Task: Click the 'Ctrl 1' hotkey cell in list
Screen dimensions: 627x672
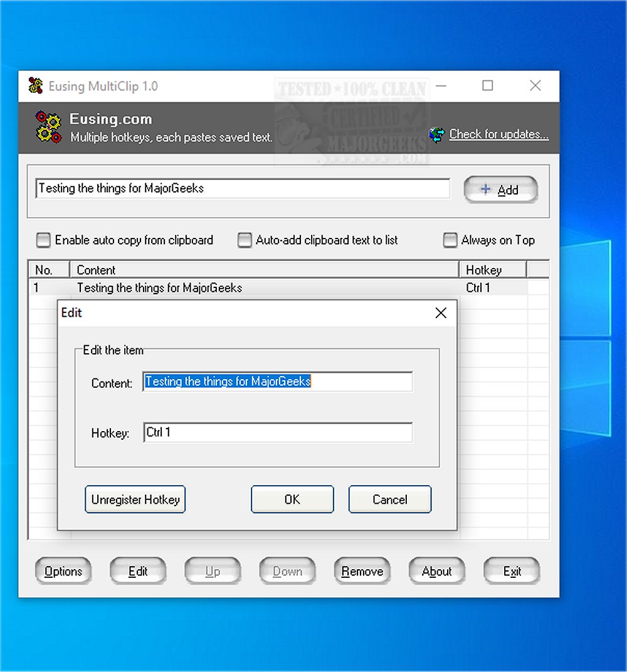Action: pos(478,287)
